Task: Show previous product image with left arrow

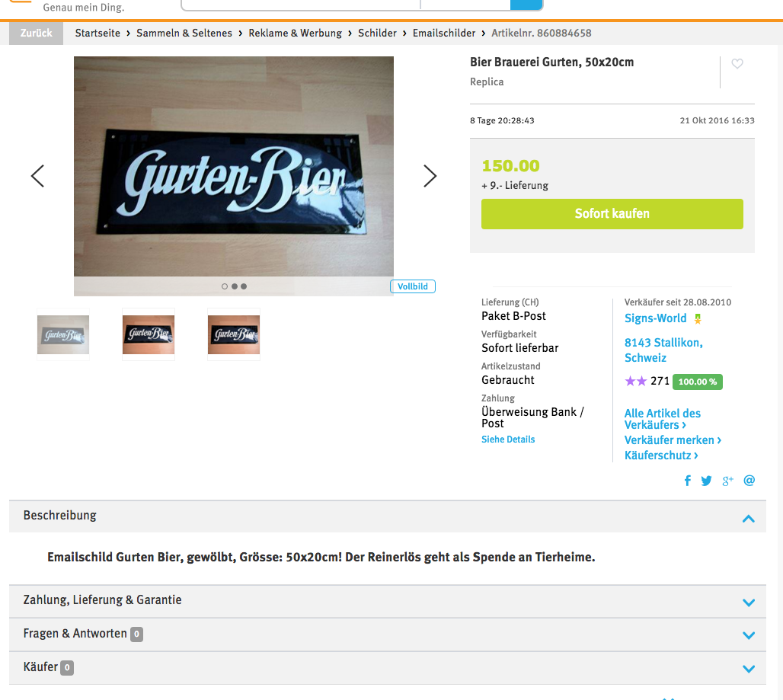Action: [x=37, y=176]
